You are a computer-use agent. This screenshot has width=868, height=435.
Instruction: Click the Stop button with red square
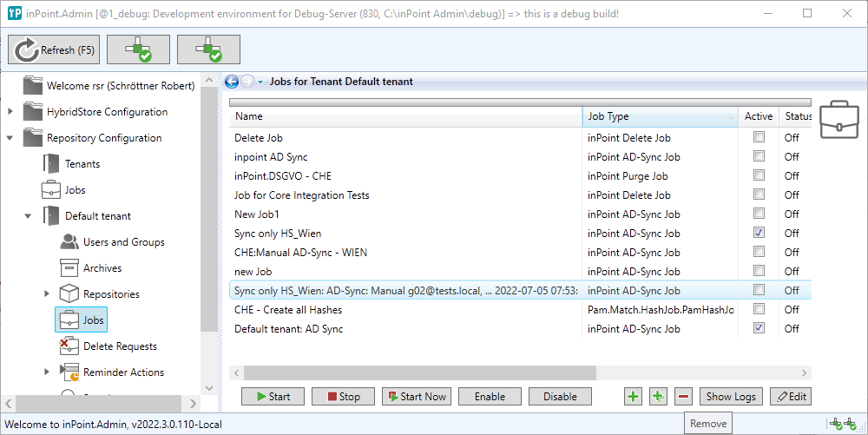tap(342, 397)
